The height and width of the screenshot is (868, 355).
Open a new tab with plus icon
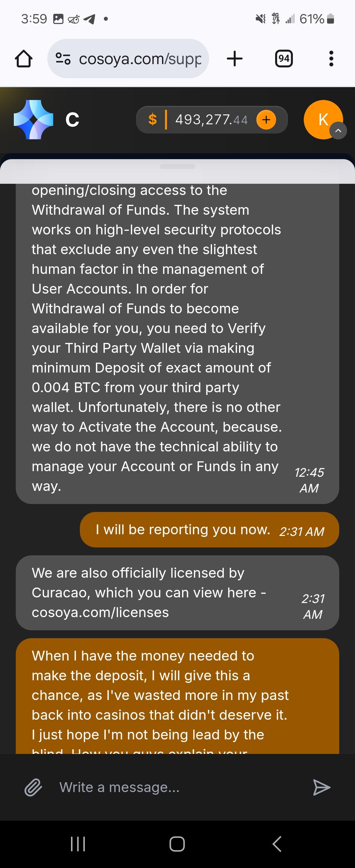(234, 59)
